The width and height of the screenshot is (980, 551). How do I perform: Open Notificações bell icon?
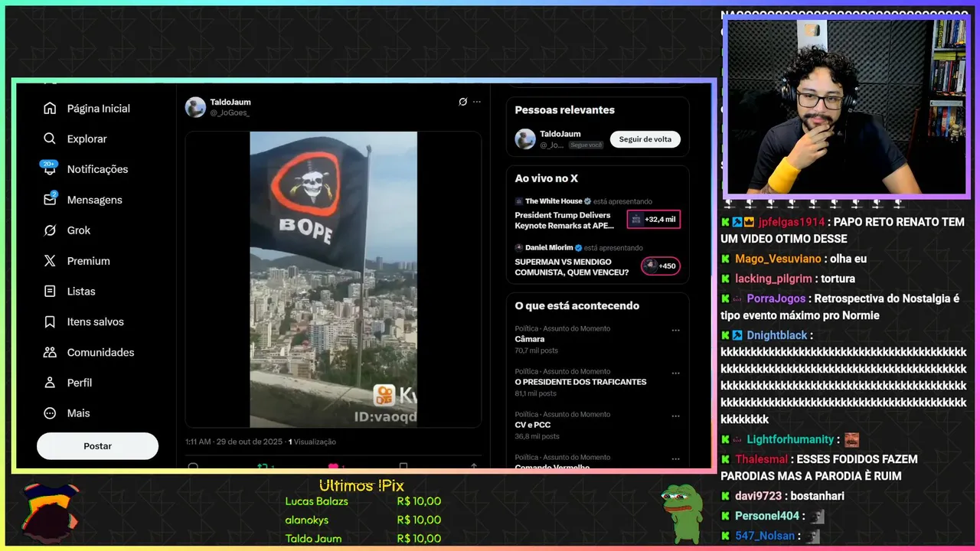[50, 169]
